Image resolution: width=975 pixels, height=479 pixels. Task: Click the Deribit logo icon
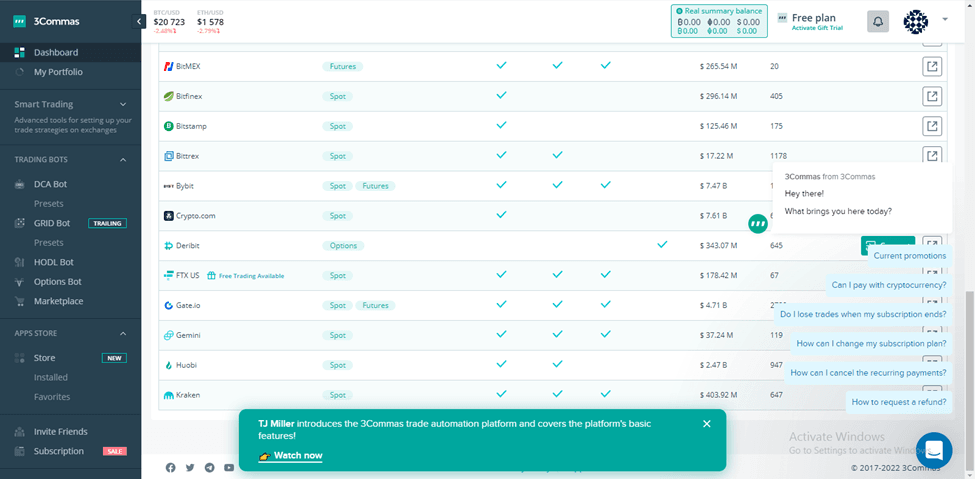click(168, 246)
